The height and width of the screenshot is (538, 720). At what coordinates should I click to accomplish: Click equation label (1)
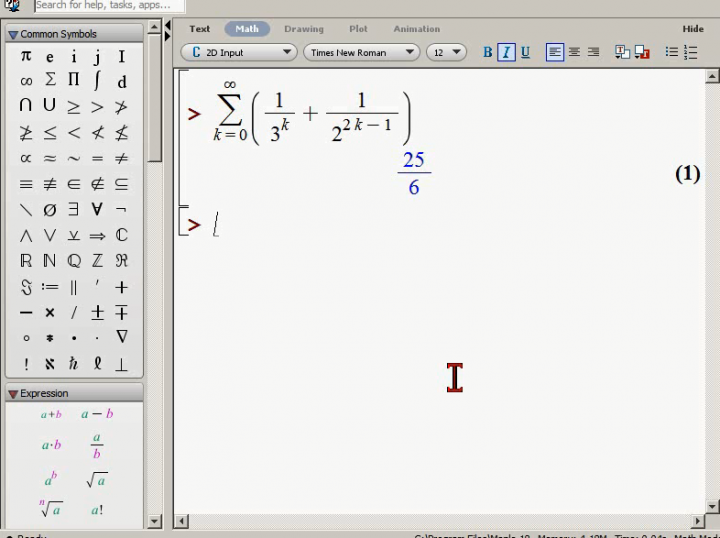pyautogui.click(x=687, y=174)
